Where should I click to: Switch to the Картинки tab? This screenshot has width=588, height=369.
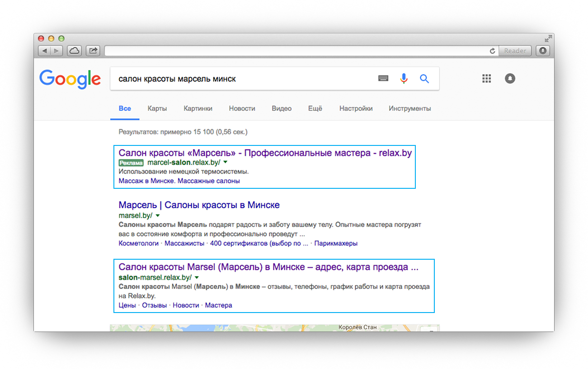click(x=198, y=108)
